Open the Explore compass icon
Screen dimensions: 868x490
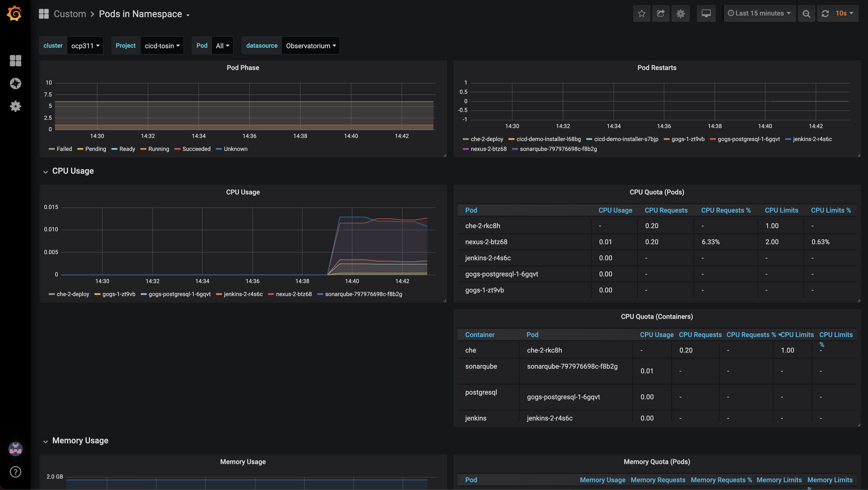16,84
